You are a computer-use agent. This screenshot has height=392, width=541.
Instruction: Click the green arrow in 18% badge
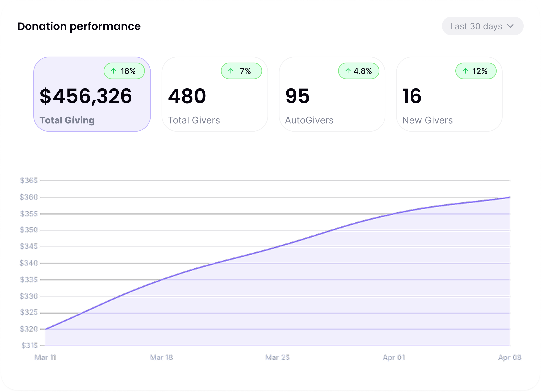pos(114,71)
